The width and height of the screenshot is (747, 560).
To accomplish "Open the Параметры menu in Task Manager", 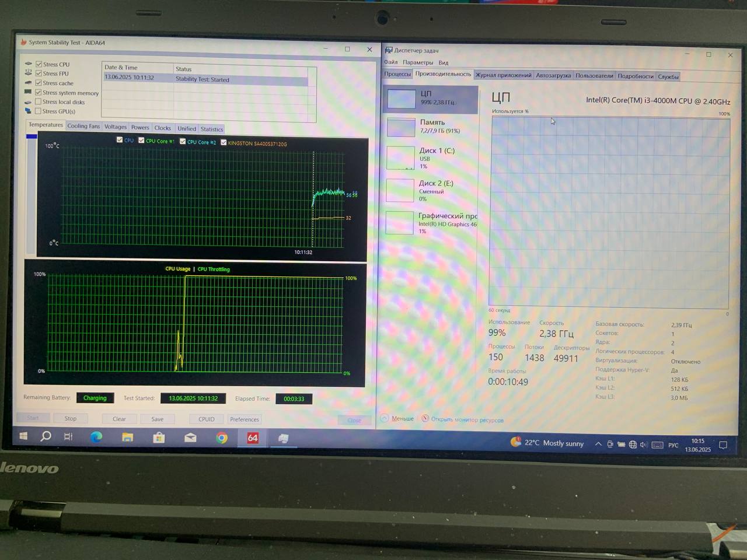I will coord(418,62).
